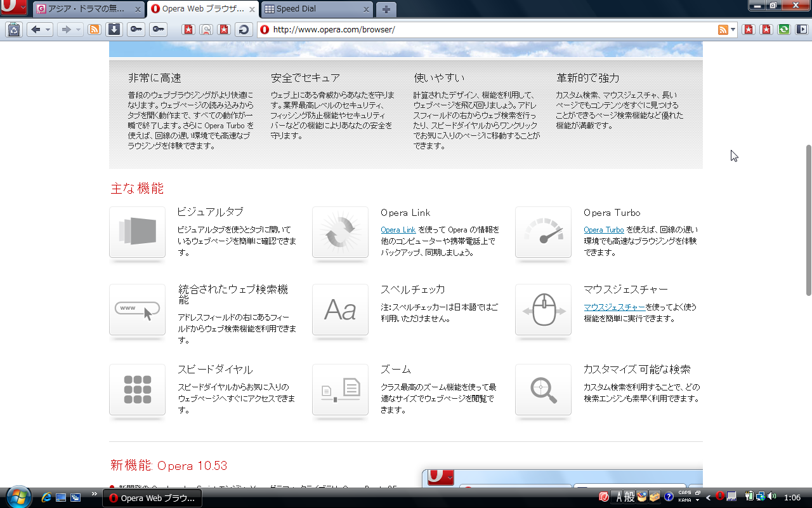Open Internet Explorer from quick launch

46,498
